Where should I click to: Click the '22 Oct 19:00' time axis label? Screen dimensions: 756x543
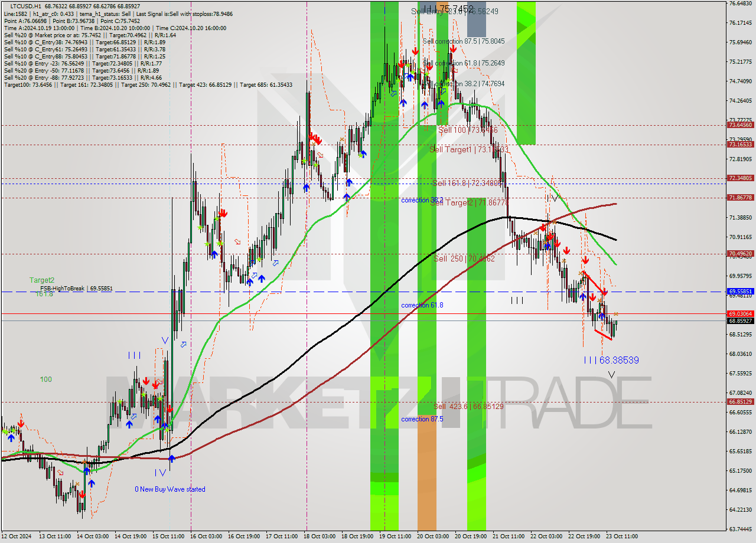point(584,537)
